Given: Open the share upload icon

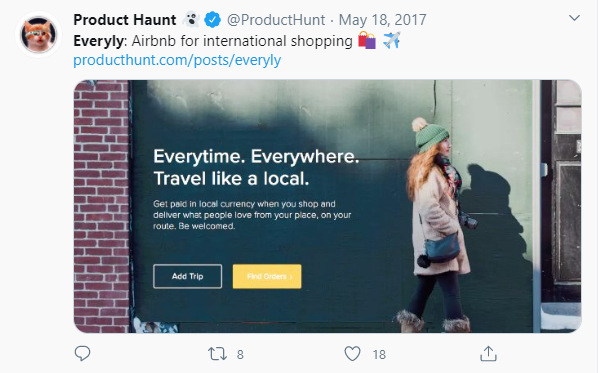Looking at the screenshot, I should [x=488, y=353].
